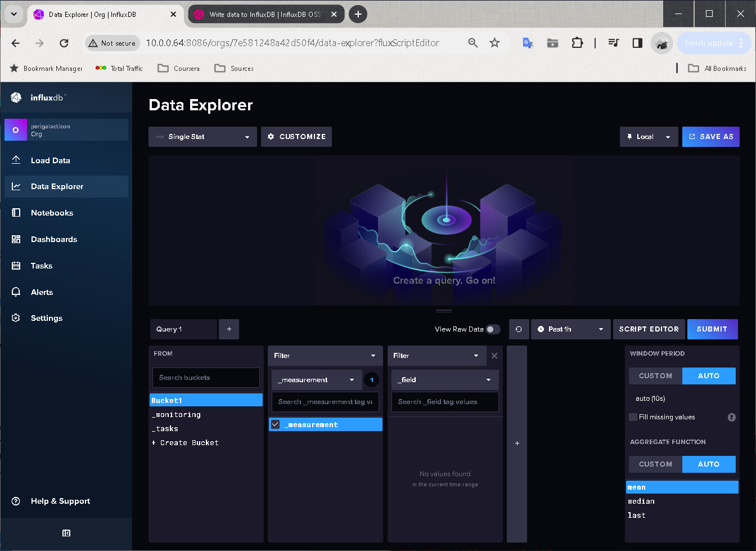756x551 pixels.
Task: Go to Dashboards in the sidebar
Action: 53,239
